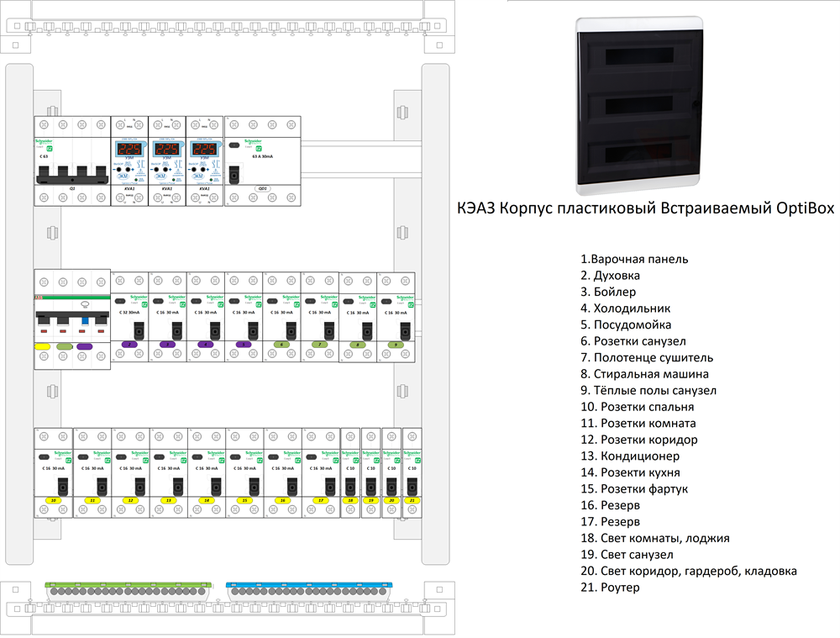The image size is (840, 638).
Task: Flip the lever of breaker number 11
Action: click(x=102, y=486)
